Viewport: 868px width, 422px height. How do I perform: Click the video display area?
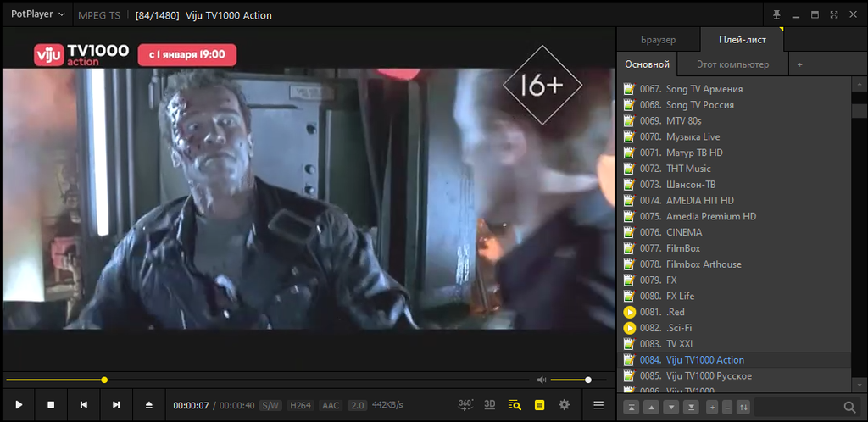point(308,199)
